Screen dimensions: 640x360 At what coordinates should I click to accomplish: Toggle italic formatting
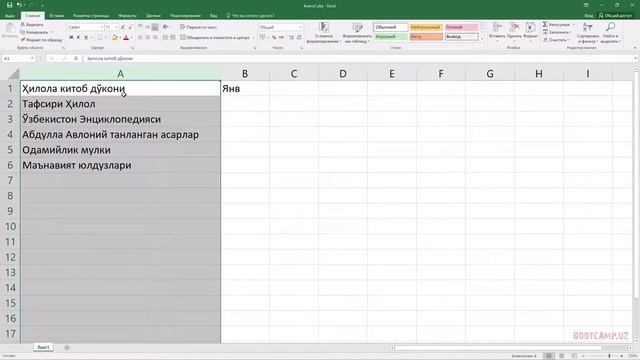point(78,38)
